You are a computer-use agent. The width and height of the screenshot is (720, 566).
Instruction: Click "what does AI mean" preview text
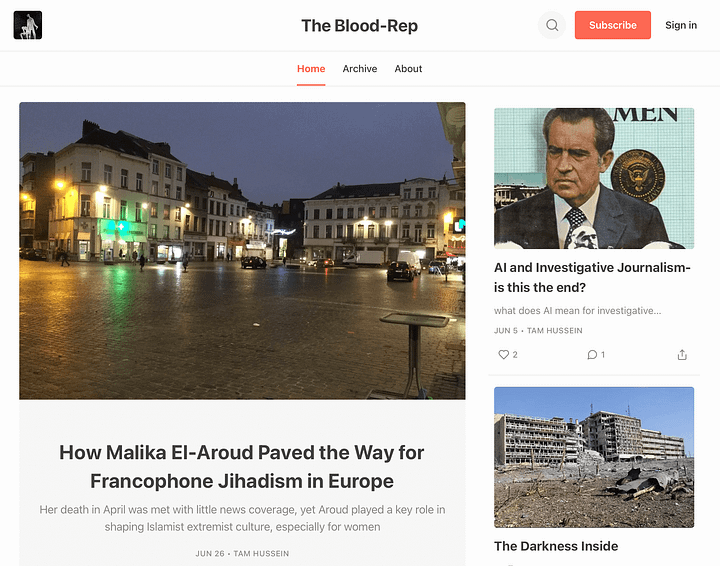coord(577,311)
